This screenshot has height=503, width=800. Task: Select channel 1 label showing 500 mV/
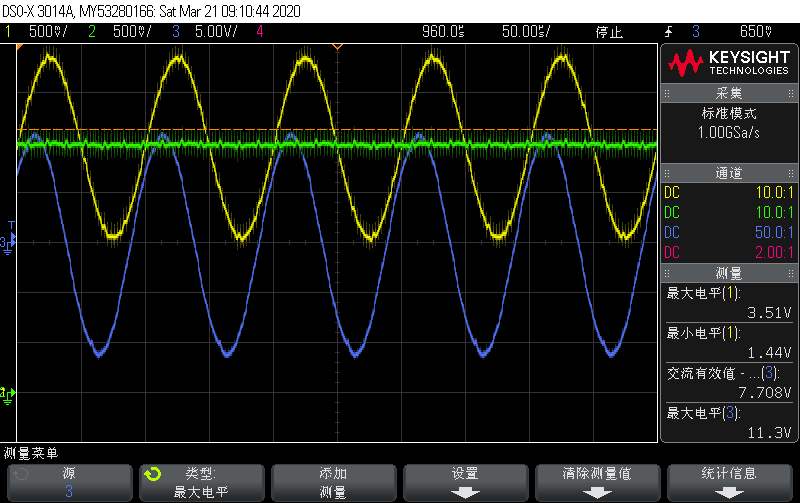pyautogui.click(x=36, y=32)
